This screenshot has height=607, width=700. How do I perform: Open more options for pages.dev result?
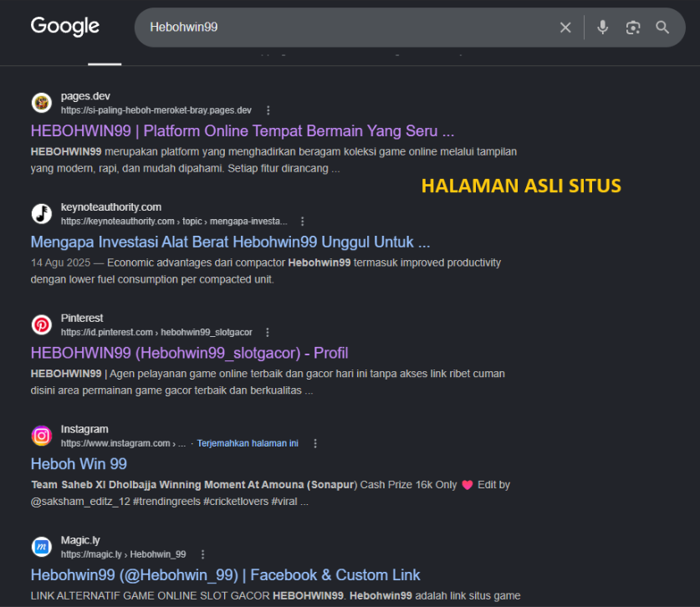pos(268,110)
